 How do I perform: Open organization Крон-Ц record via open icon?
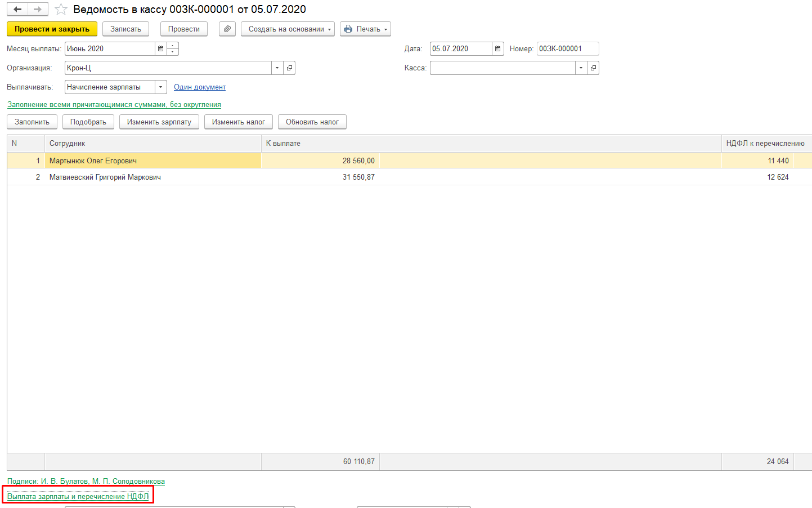click(x=289, y=68)
